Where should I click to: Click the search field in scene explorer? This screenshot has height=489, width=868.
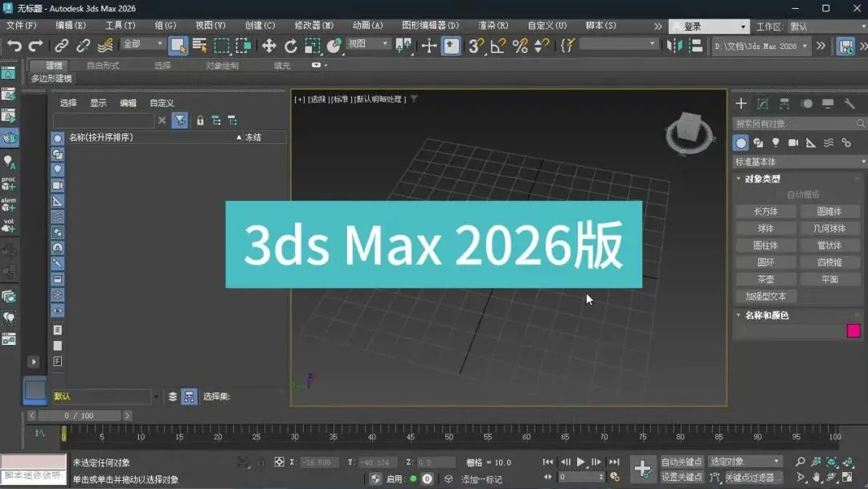pos(104,120)
